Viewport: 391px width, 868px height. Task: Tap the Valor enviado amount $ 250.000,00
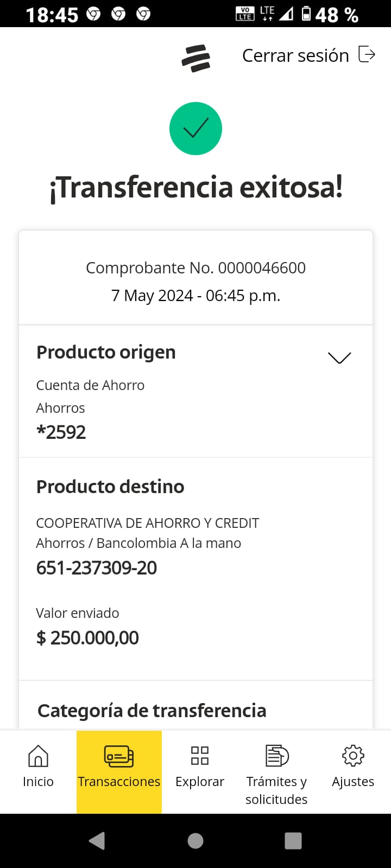(87, 638)
